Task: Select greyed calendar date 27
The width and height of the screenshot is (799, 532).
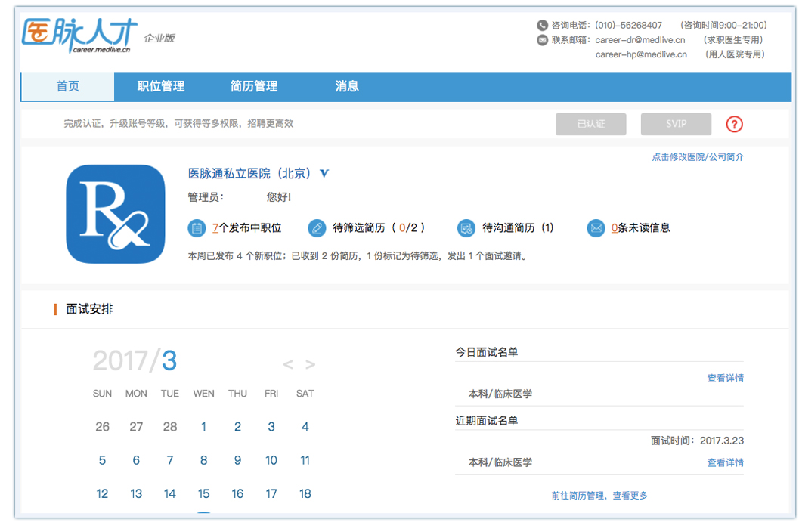Action: 136,427
